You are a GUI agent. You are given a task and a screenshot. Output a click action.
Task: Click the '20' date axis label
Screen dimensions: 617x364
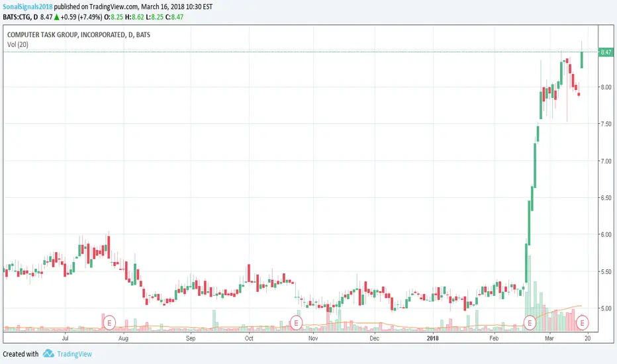(x=587, y=338)
